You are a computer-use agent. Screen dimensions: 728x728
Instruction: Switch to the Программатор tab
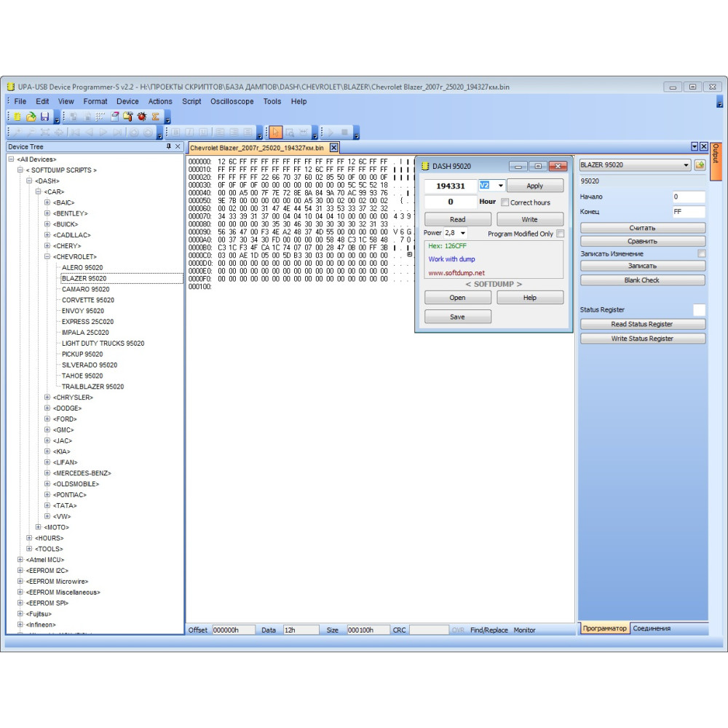click(604, 628)
